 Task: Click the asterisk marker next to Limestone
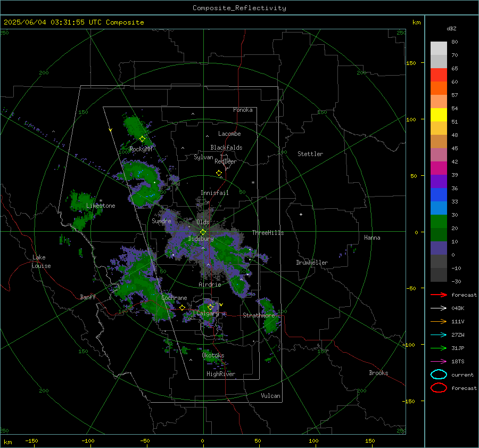101,201
